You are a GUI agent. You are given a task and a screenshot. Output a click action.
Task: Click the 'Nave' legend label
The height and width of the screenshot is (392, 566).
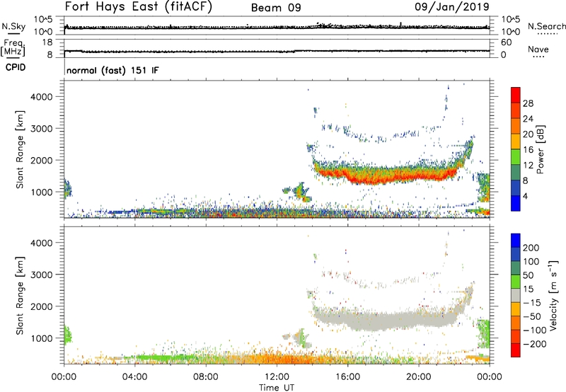pos(538,50)
